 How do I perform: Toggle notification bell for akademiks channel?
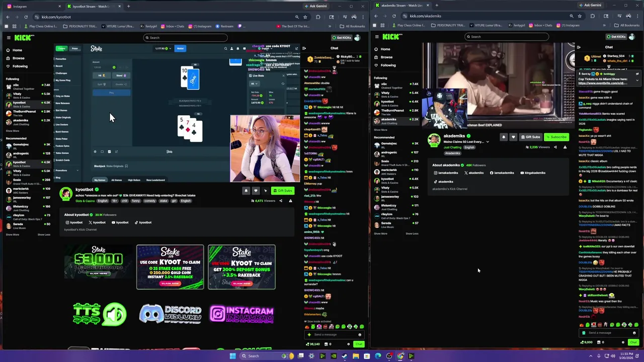coord(504,137)
